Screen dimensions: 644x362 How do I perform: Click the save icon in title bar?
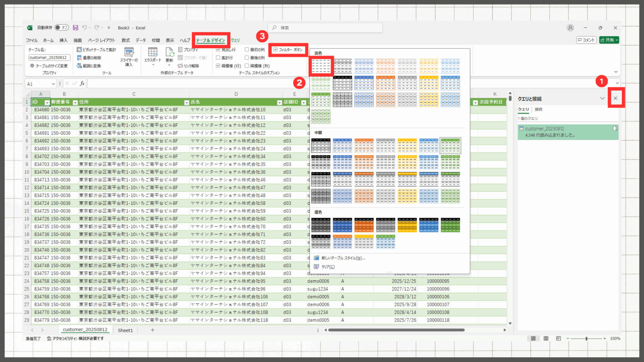[x=75, y=28]
